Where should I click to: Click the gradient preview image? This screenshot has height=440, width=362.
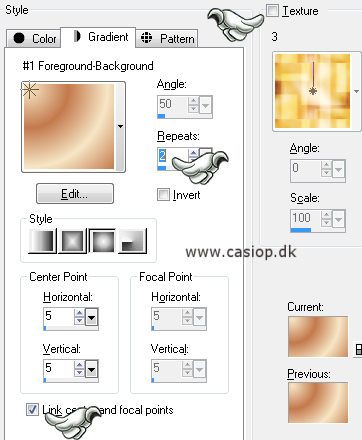point(69,126)
